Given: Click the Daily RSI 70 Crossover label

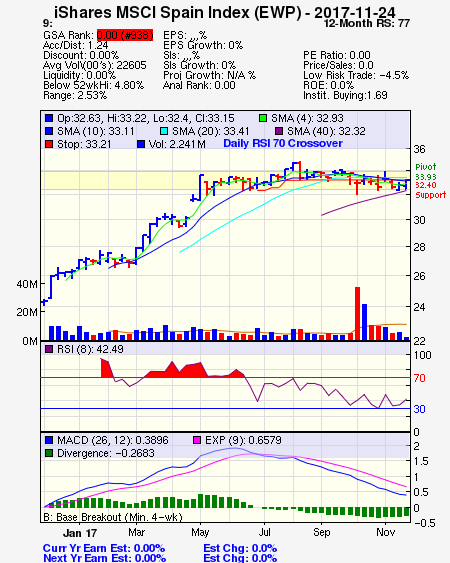Looking at the screenshot, I should (x=283, y=143).
